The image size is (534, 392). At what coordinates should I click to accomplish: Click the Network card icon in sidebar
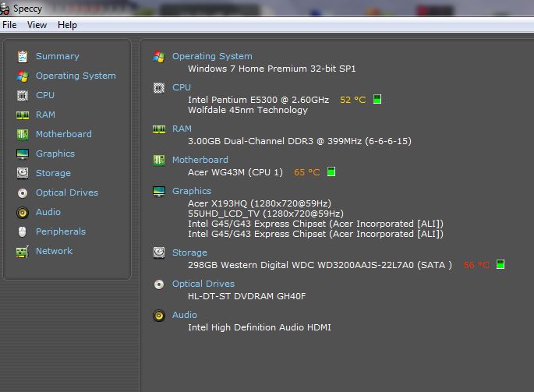click(23, 252)
